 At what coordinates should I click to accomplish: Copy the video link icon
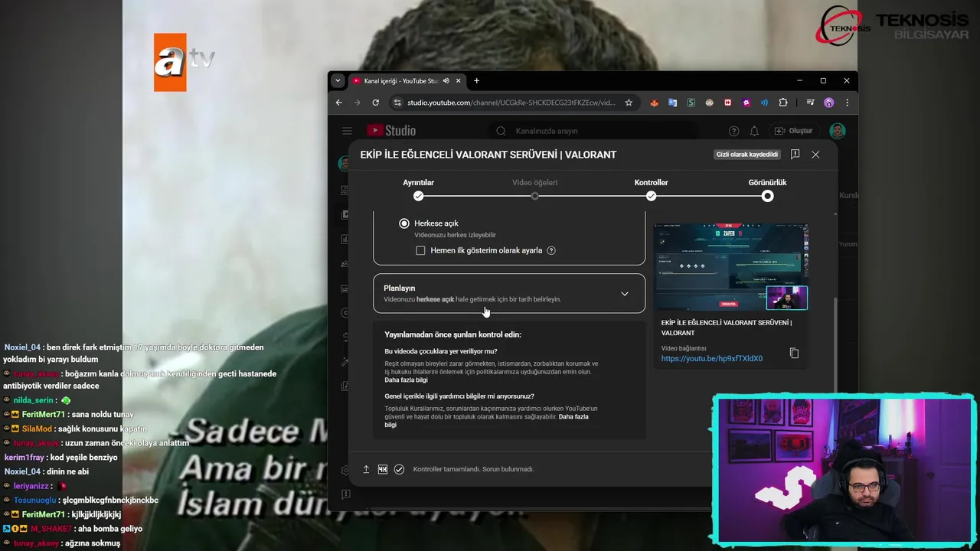(x=794, y=354)
